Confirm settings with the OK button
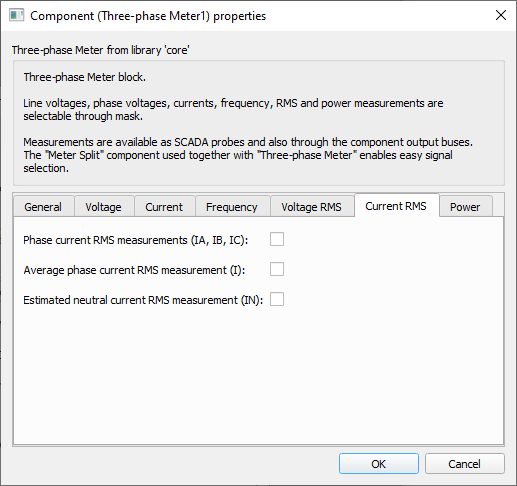The width and height of the screenshot is (517, 486). pos(379,463)
